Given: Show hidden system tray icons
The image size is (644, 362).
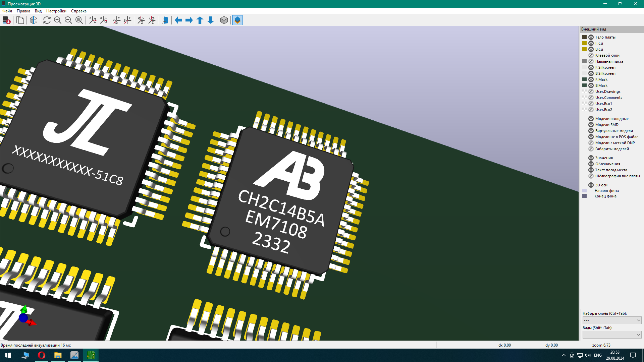Looking at the screenshot, I should 564,355.
